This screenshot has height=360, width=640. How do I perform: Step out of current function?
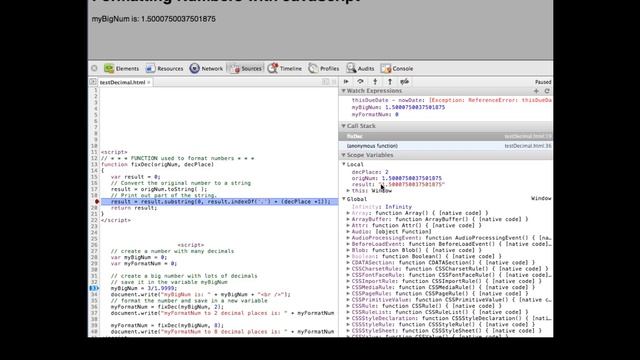pyautogui.click(x=390, y=82)
